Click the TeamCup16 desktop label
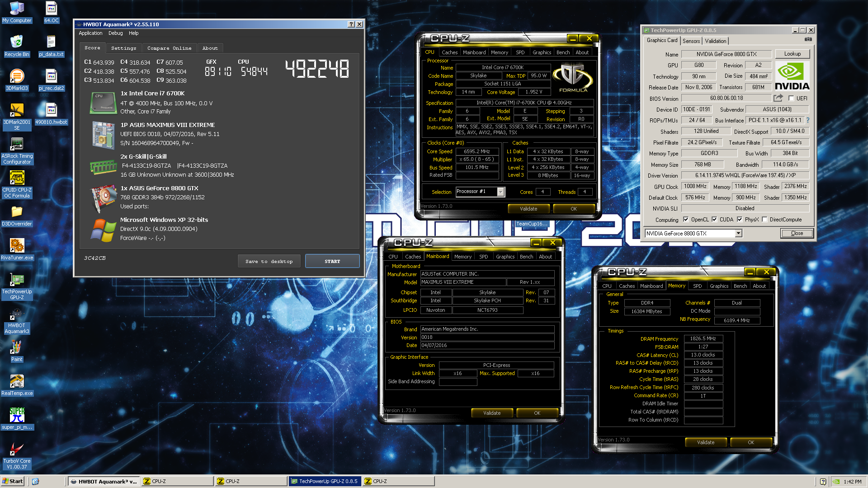868x488 pixels. (532, 224)
